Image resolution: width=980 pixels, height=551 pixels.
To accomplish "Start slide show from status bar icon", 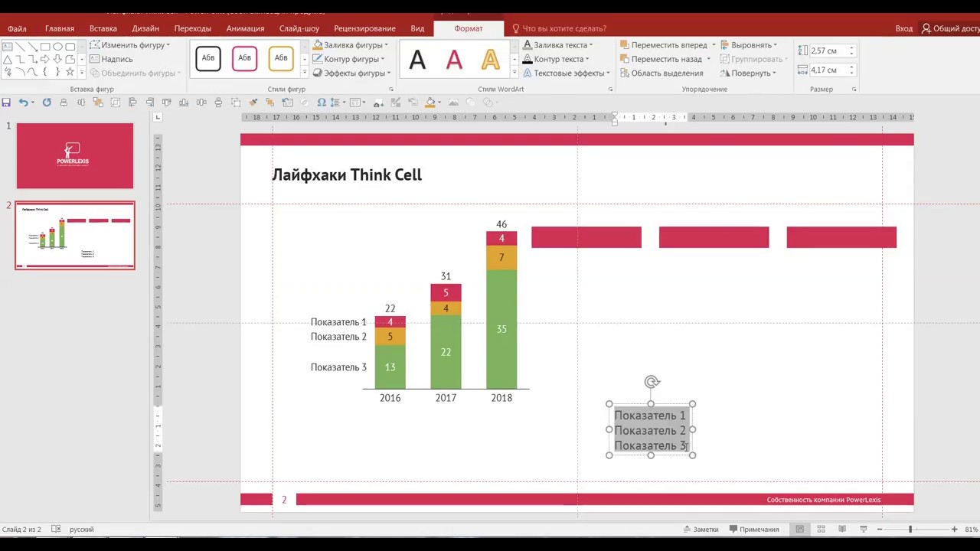I will pyautogui.click(x=864, y=530).
